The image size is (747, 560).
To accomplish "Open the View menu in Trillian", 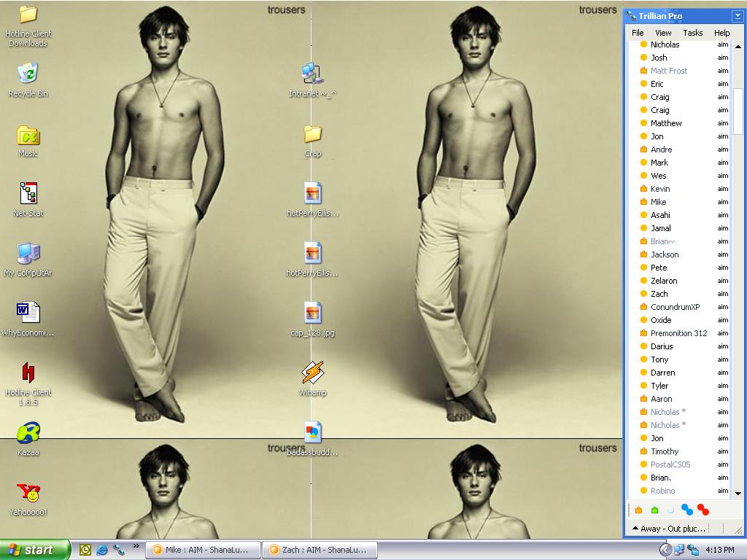I will coord(663,33).
